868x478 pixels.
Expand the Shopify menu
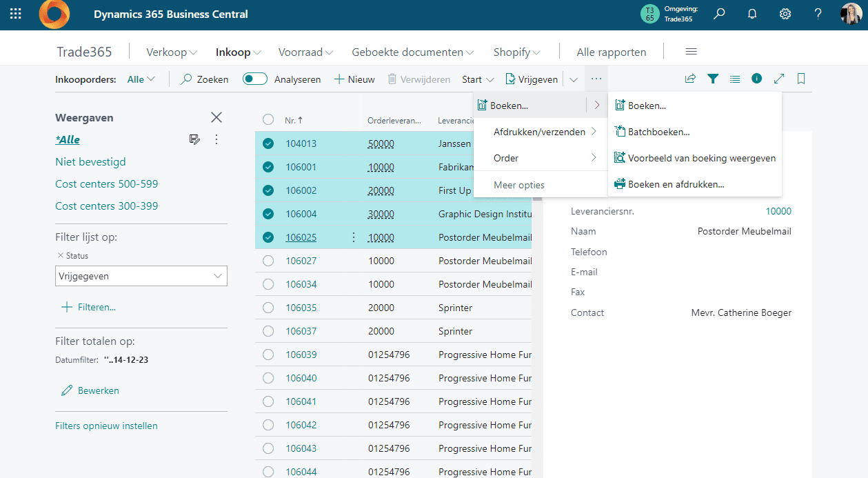pyautogui.click(x=516, y=52)
